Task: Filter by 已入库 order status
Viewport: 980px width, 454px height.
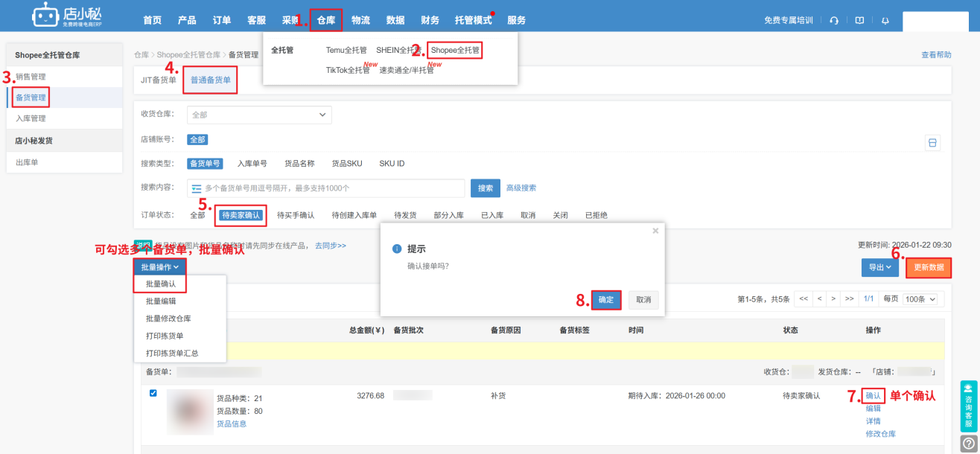Action: click(492, 215)
